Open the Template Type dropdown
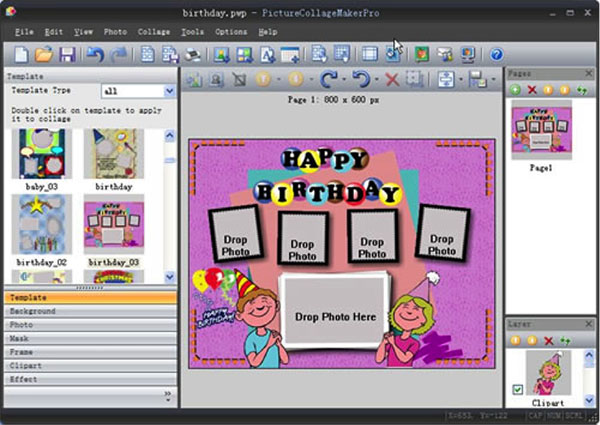Viewport: 600px width, 425px height. pos(168,91)
